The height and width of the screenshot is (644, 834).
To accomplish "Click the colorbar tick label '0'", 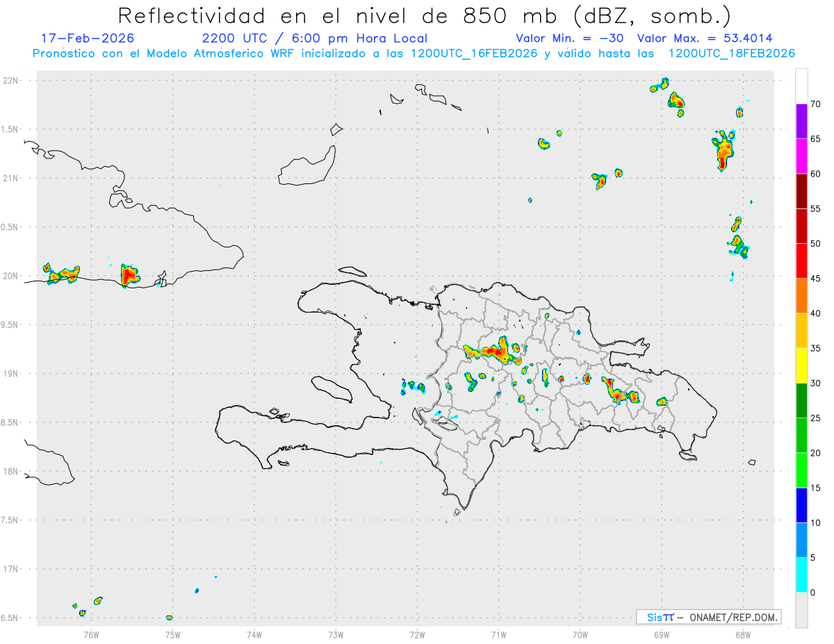I will click(x=815, y=593).
